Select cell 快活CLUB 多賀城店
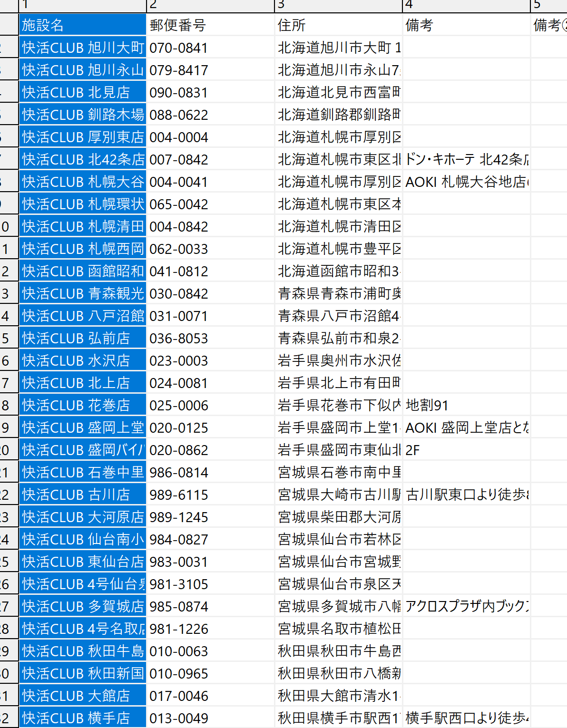Viewport: 567px width, 728px height. click(82, 606)
